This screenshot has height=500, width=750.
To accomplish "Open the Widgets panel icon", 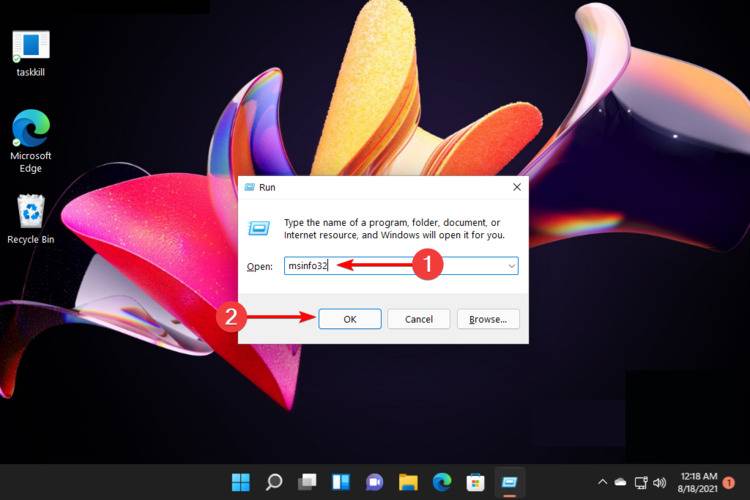I will click(340, 482).
